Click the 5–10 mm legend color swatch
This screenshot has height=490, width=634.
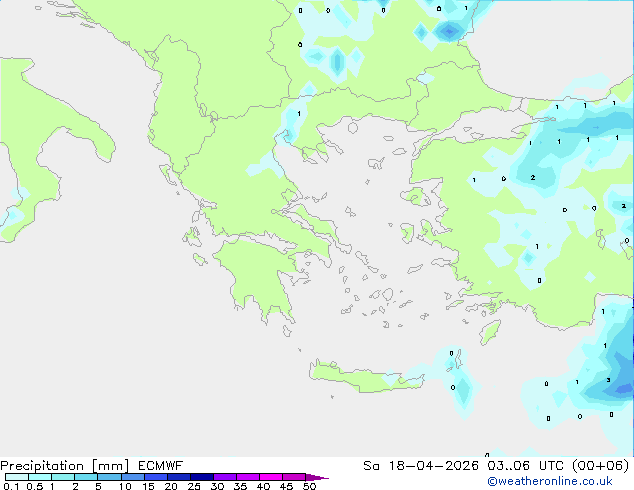tap(109, 477)
